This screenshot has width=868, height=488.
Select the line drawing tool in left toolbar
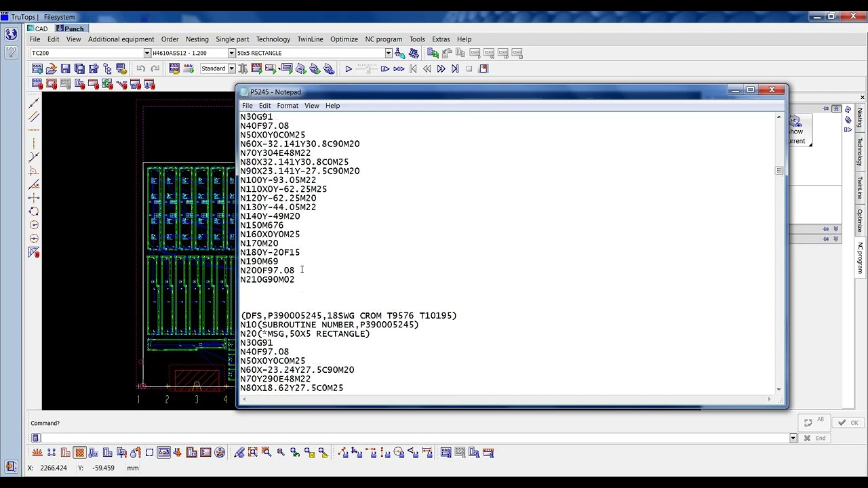34,103
